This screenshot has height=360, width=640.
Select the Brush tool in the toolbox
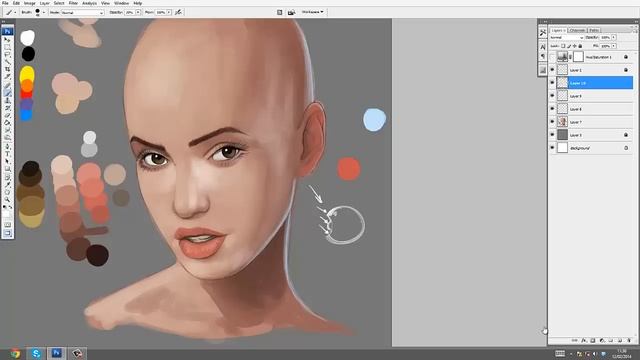coord(7,93)
